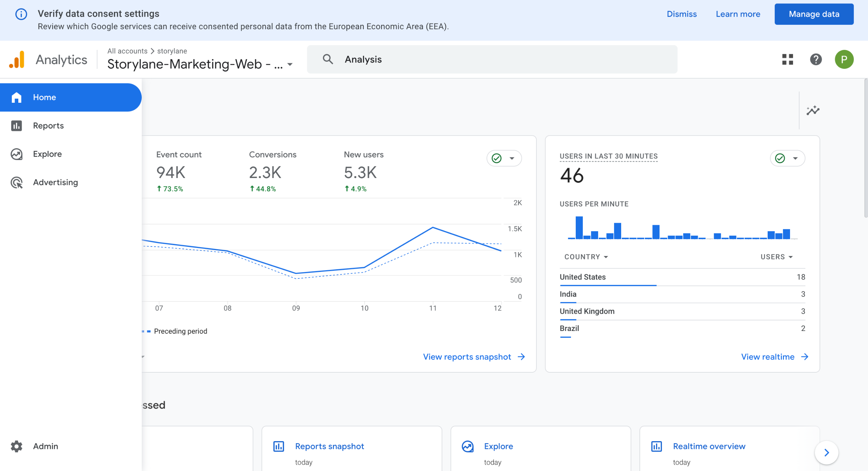The width and height of the screenshot is (868, 471).
Task: Click the info icon in consent banner
Action: pyautogui.click(x=21, y=14)
